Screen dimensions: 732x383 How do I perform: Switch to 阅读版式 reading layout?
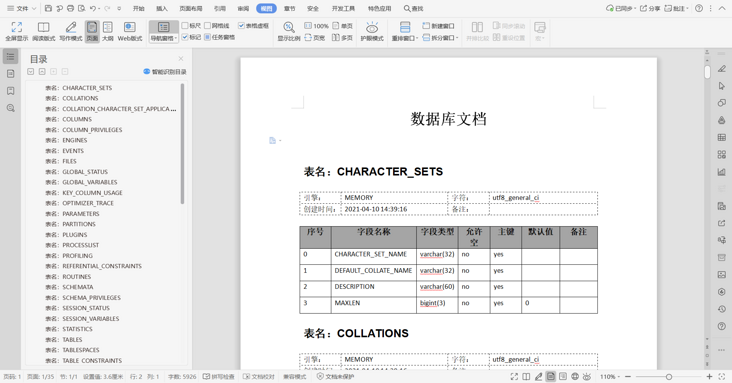click(x=43, y=31)
